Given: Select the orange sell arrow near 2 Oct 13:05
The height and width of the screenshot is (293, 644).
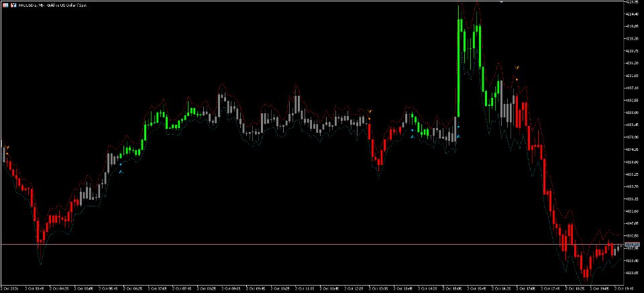Looking at the screenshot, I should point(370,111).
